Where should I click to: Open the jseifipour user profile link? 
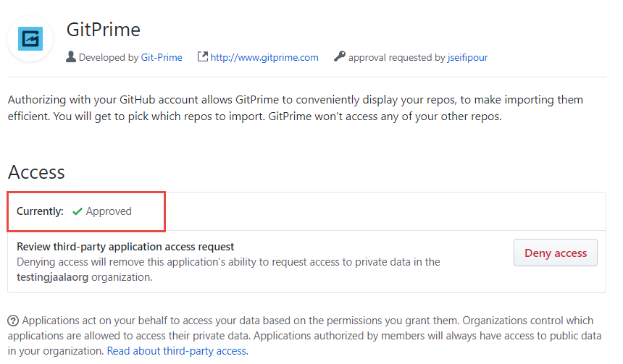(468, 58)
